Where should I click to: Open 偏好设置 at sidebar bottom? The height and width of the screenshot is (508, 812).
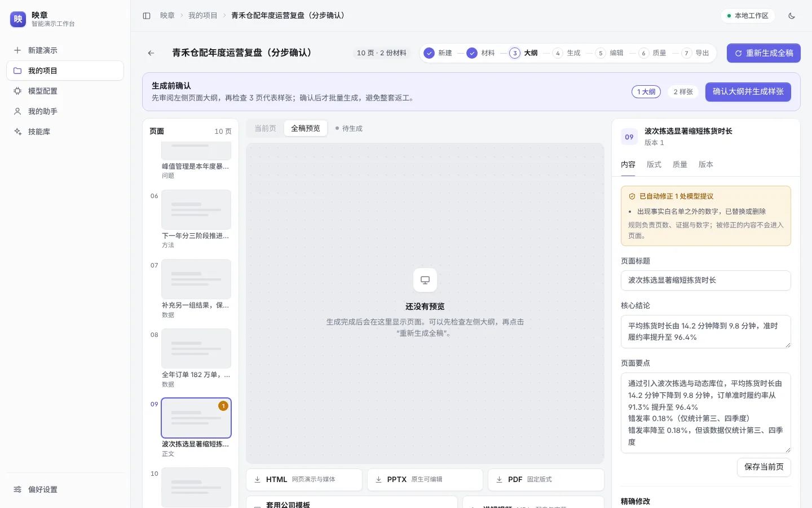point(65,489)
